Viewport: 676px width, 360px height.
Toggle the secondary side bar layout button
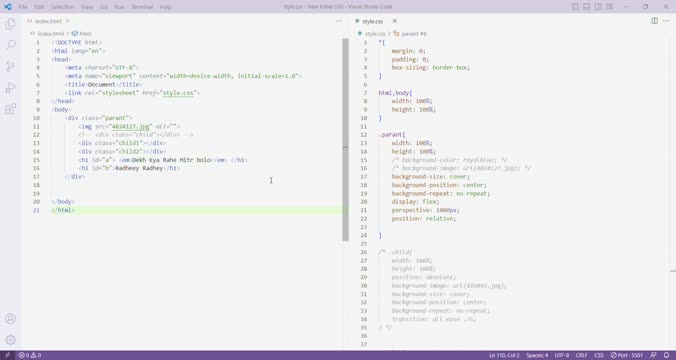coord(598,7)
